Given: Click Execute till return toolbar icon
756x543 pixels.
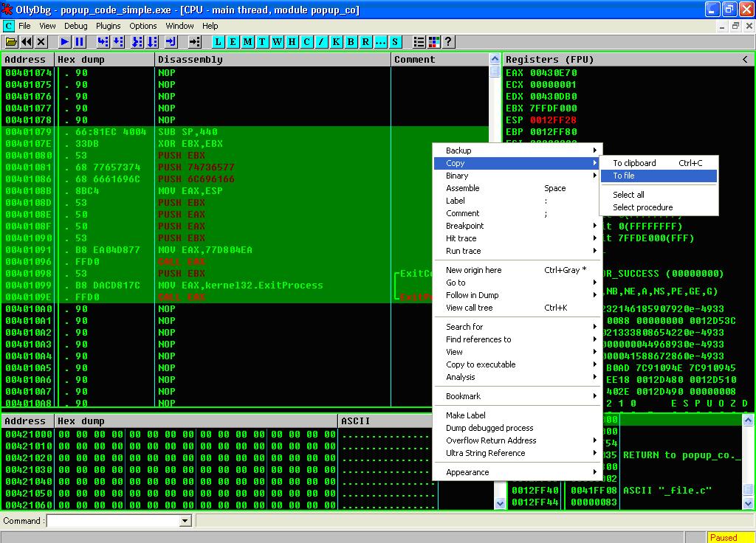Looking at the screenshot, I should tap(171, 42).
